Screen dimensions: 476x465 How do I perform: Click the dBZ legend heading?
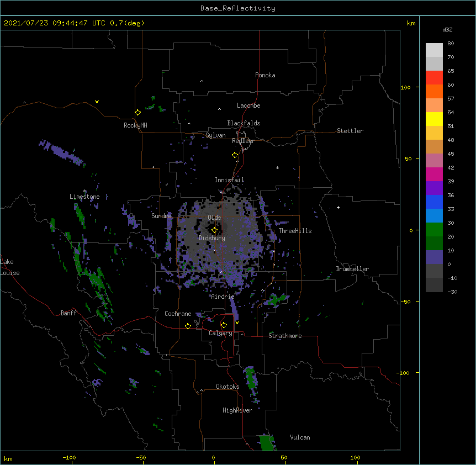tap(447, 29)
